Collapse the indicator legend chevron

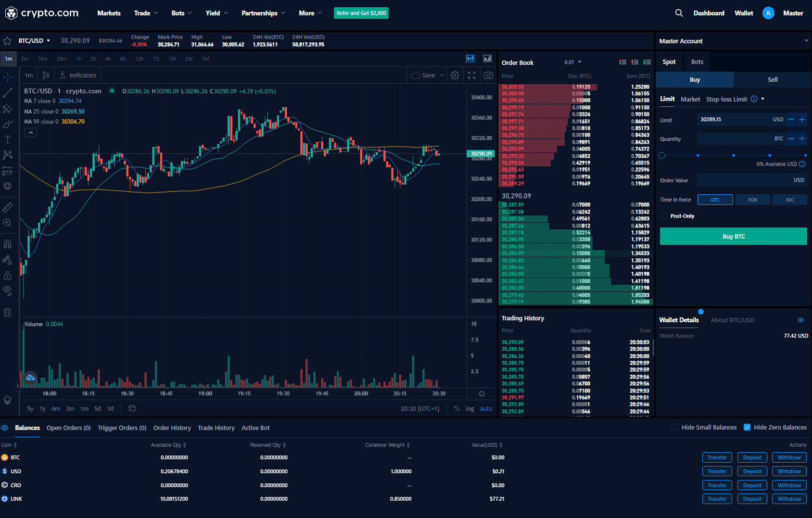(31, 132)
